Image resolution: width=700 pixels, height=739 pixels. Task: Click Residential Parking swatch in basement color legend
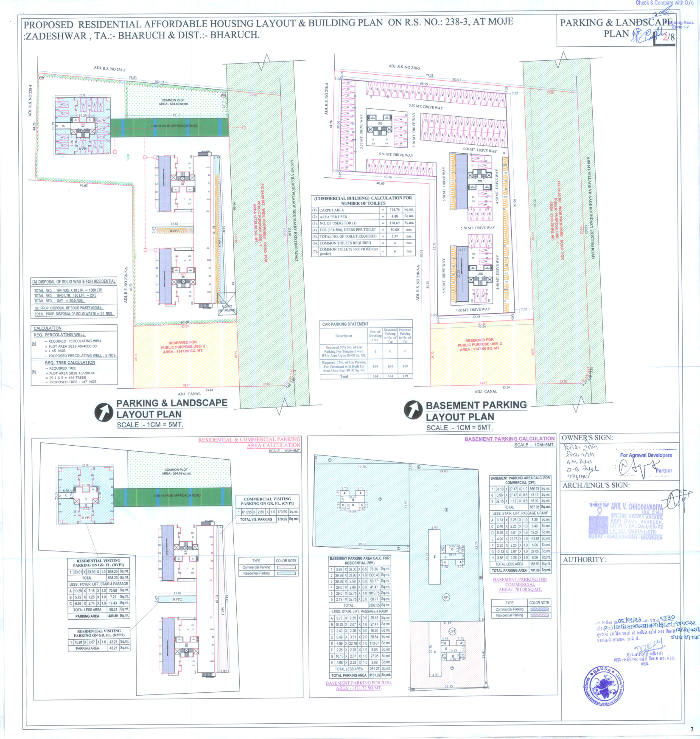click(539, 615)
